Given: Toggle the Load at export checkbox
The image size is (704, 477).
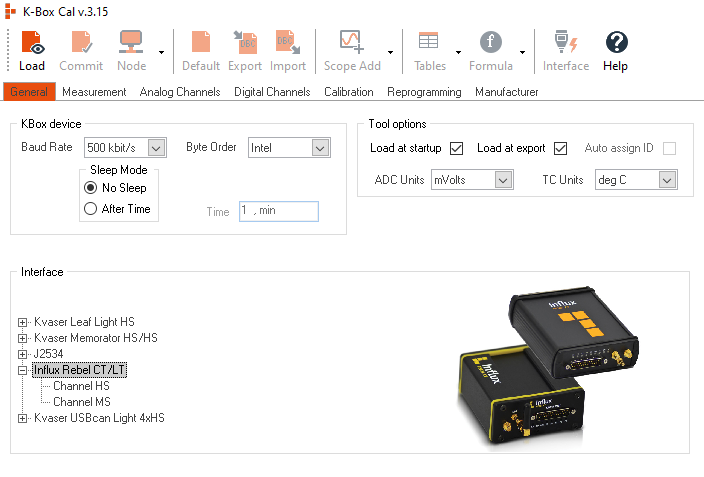Looking at the screenshot, I should pos(560,148).
